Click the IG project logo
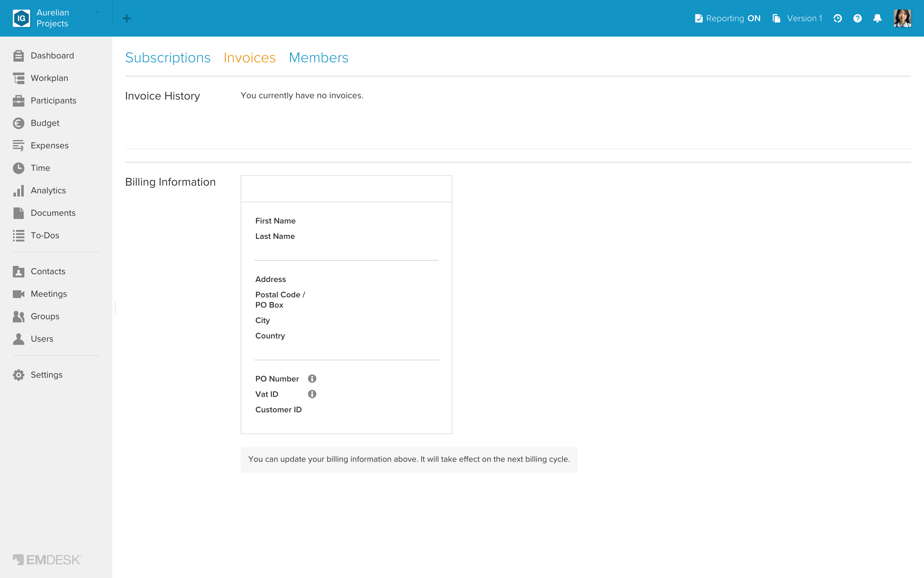This screenshot has height=578, width=924. click(x=21, y=18)
